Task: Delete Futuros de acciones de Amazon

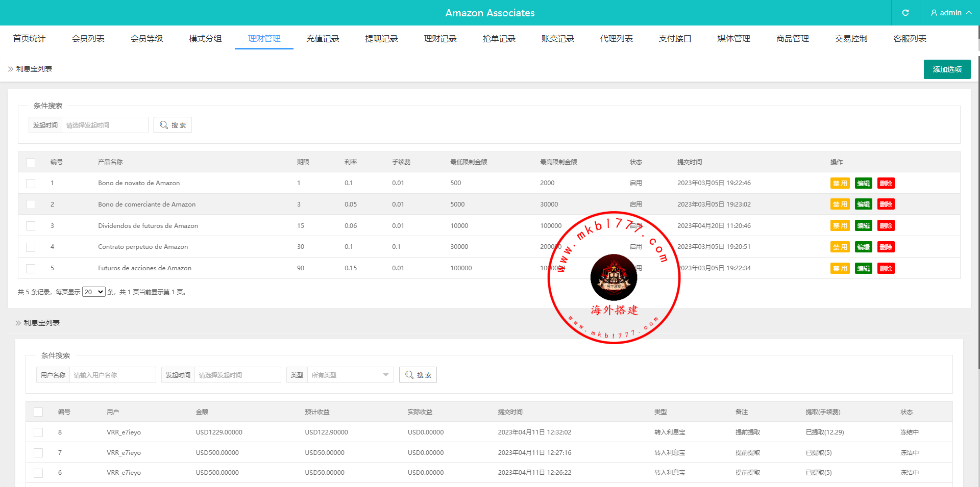Action: (886, 269)
